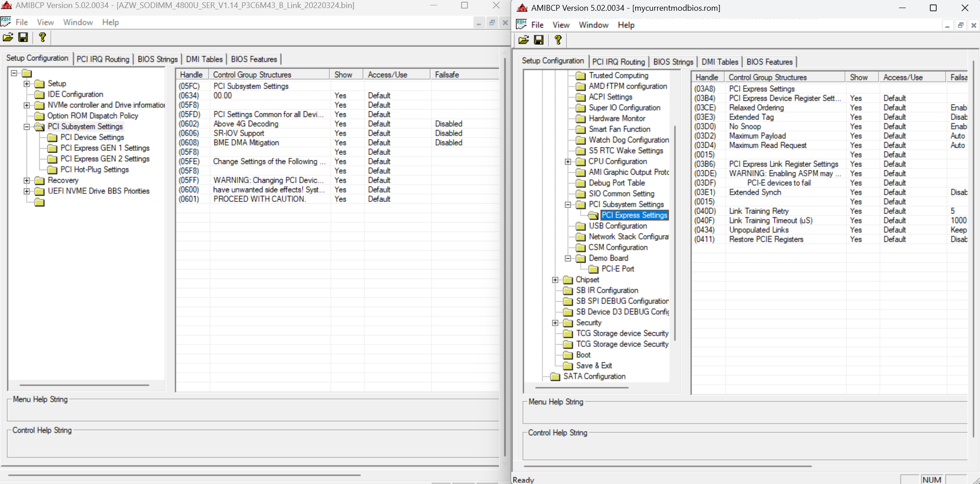Switch to PCI IRQ Routing tab in left window
980x484 pixels.
(103, 59)
